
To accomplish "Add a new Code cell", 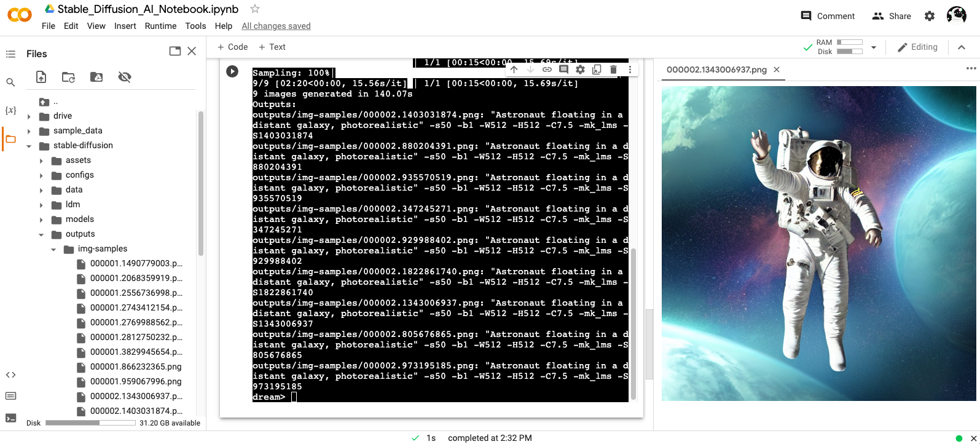I will pyautogui.click(x=232, y=47).
